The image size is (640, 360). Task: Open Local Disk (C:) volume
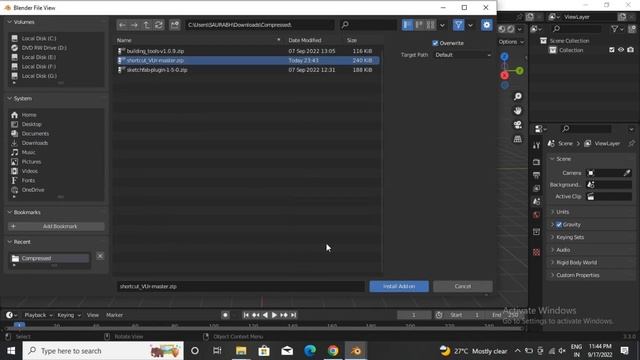point(39,38)
